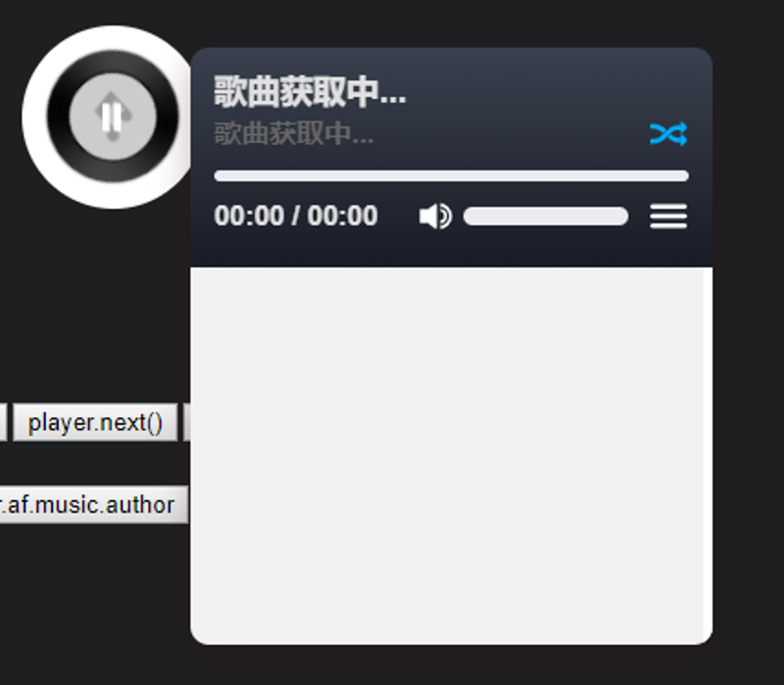Pause playback using the disc's center button
This screenshot has height=685, width=784.
[112, 117]
